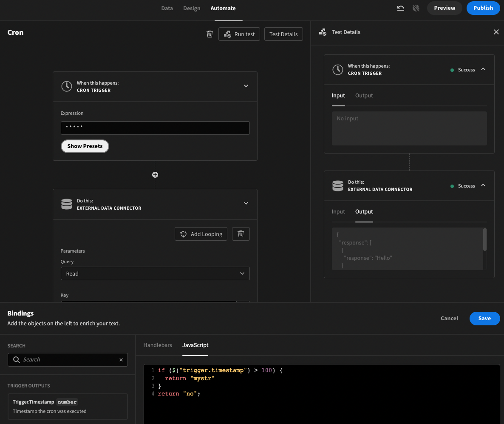Clear the bindings search with X icon
This screenshot has width=504, height=424.
121,360
